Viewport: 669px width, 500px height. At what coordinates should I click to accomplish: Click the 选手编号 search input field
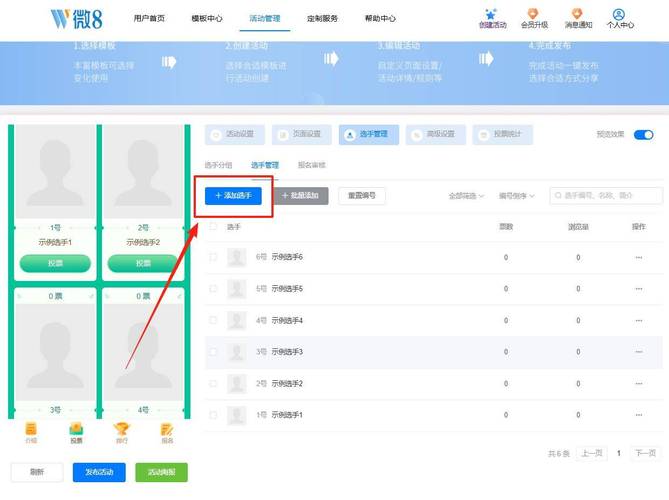pyautogui.click(x=607, y=196)
